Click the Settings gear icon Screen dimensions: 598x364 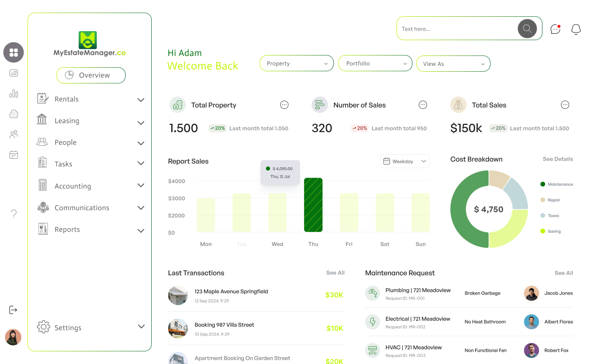43,327
